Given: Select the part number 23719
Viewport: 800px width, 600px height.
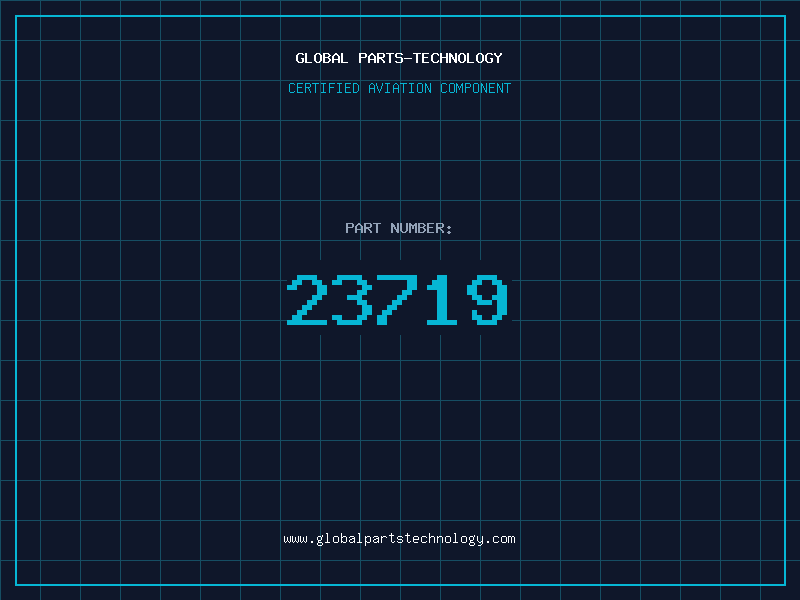Looking at the screenshot, I should 397,300.
